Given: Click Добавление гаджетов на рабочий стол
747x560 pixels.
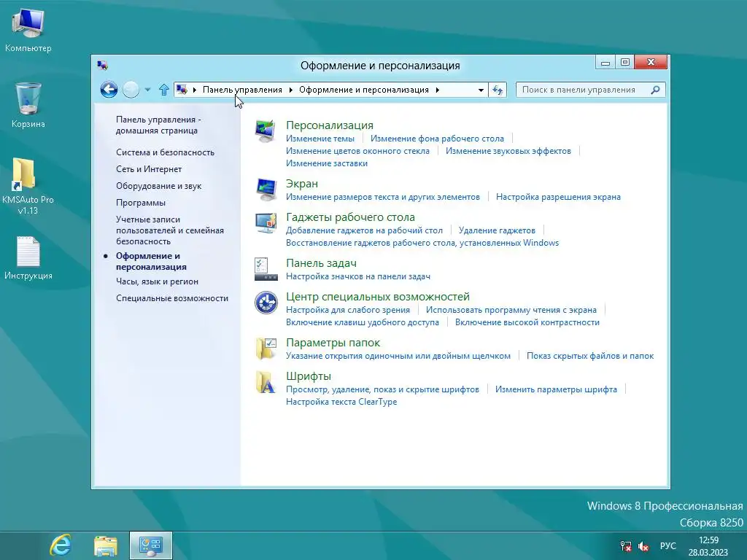Looking at the screenshot, I should click(x=365, y=230).
